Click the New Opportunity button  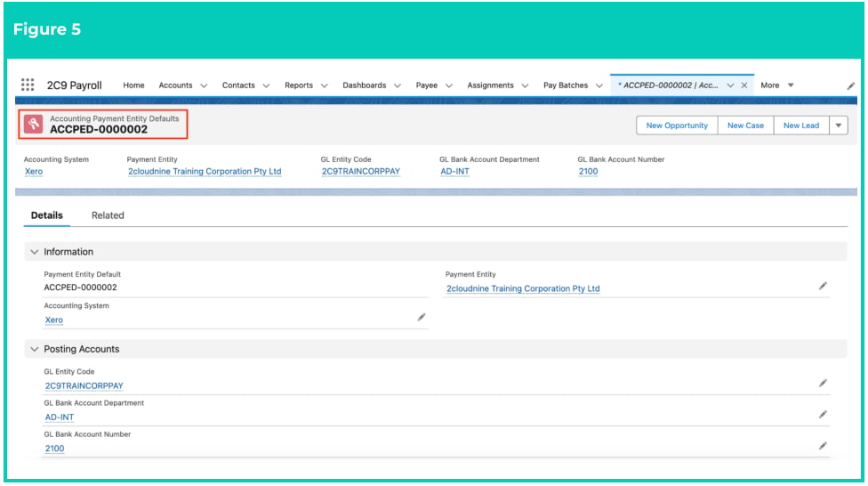tap(677, 126)
